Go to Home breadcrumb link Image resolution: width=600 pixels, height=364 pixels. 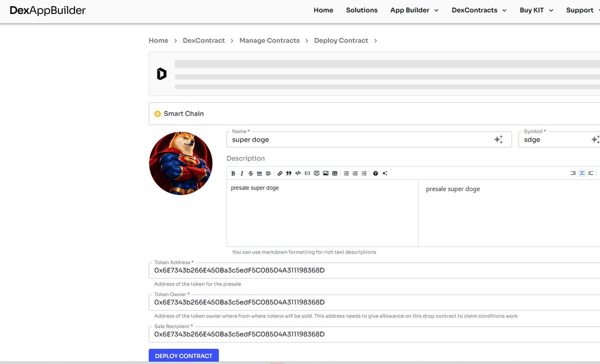158,40
